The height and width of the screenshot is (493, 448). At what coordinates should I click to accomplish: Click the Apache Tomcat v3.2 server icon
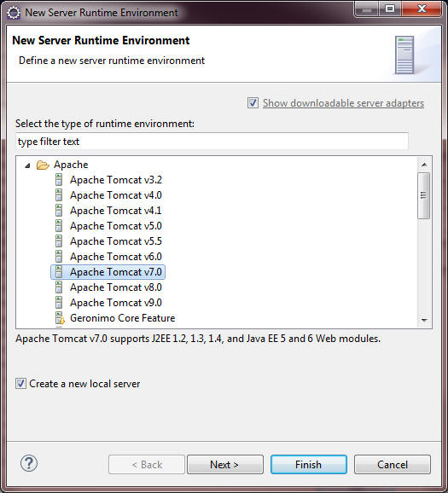(x=59, y=180)
